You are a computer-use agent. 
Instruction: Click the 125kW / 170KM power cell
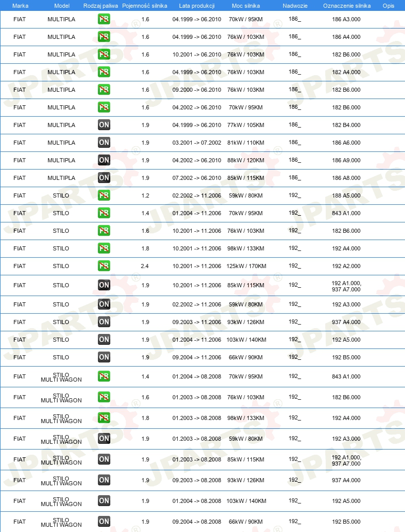point(246,267)
